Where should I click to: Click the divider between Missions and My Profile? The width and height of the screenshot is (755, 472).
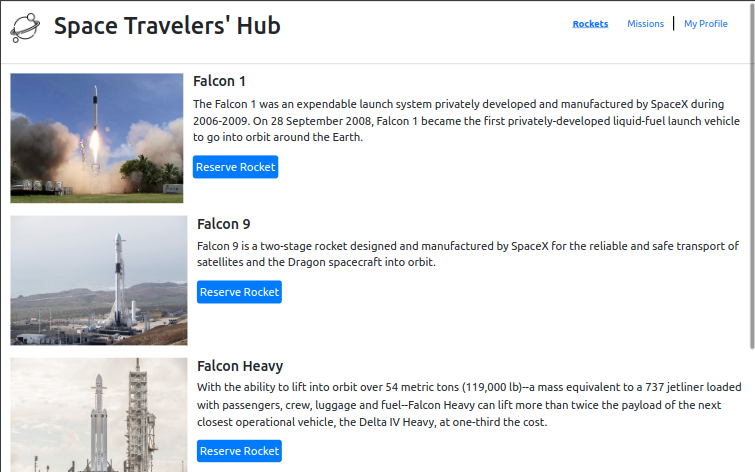pos(674,24)
